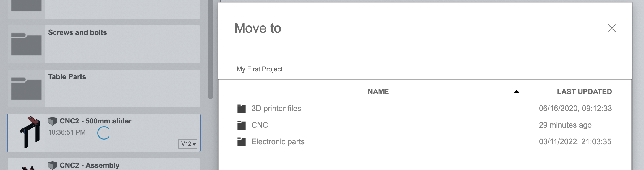Screen dimensions: 644x170
Task: Open the V12 version dropdown
Action: [x=188, y=144]
